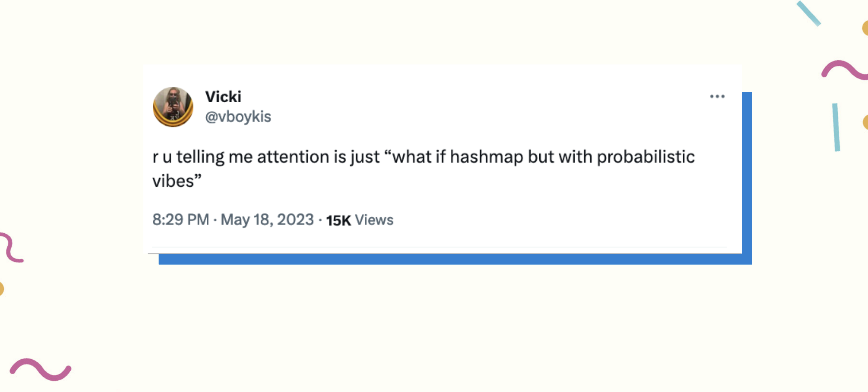Click the blue shadow bar beneath tweet card
The image size is (868, 392).
pos(455,259)
